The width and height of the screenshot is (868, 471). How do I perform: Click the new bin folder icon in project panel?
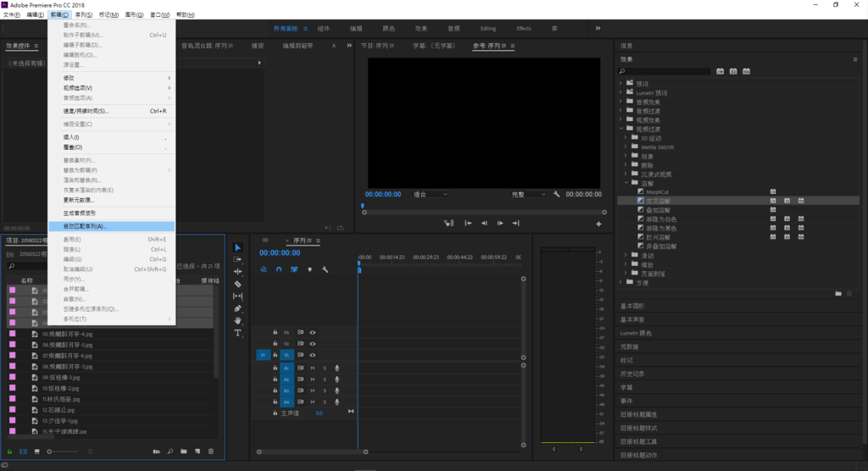pos(184,452)
